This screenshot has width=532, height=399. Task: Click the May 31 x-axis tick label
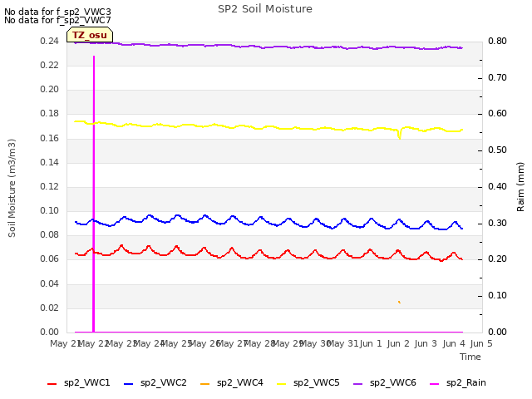tap(343, 343)
